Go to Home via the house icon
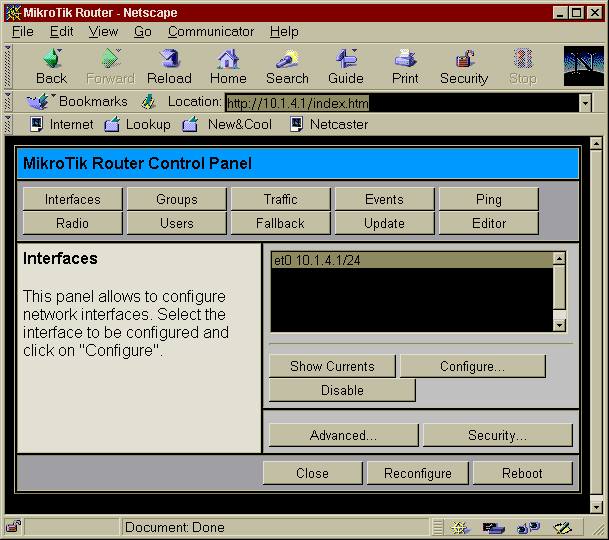Image resolution: width=609 pixels, height=540 pixels. [x=228, y=66]
